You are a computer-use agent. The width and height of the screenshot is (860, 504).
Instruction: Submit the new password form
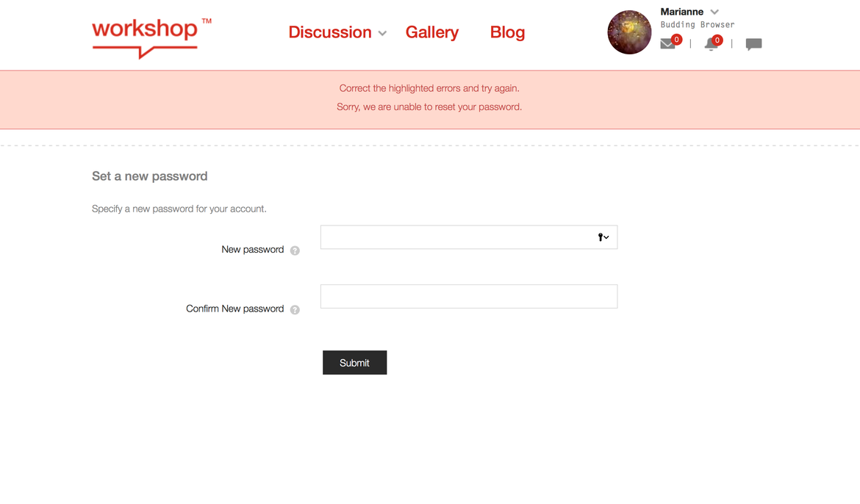coord(354,362)
